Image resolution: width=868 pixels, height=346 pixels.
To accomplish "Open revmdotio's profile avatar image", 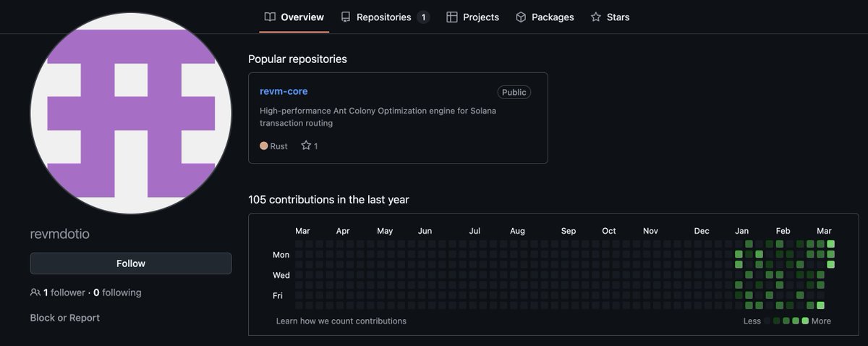I will (131, 113).
